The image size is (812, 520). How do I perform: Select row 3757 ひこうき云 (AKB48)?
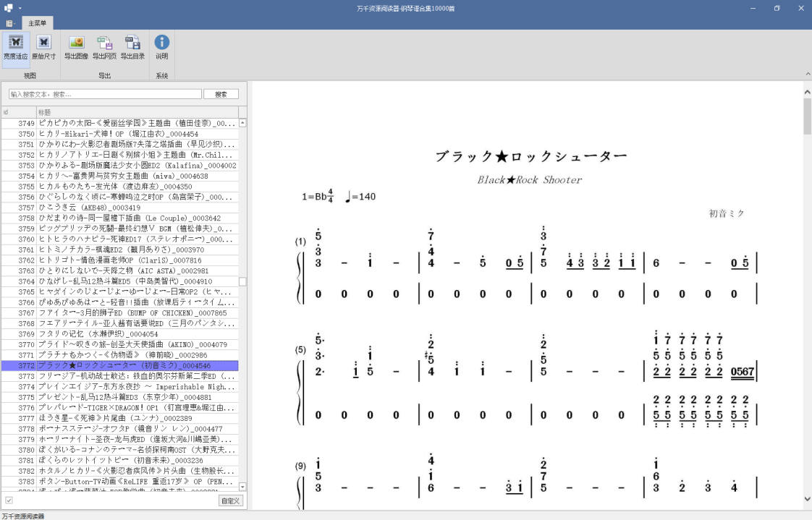[x=119, y=208]
